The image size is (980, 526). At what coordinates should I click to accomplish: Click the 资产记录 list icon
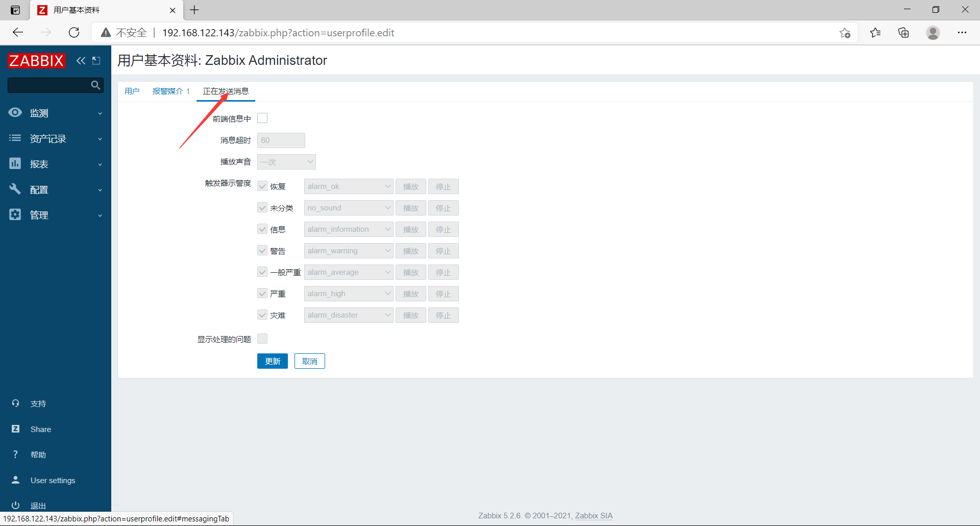pos(15,138)
